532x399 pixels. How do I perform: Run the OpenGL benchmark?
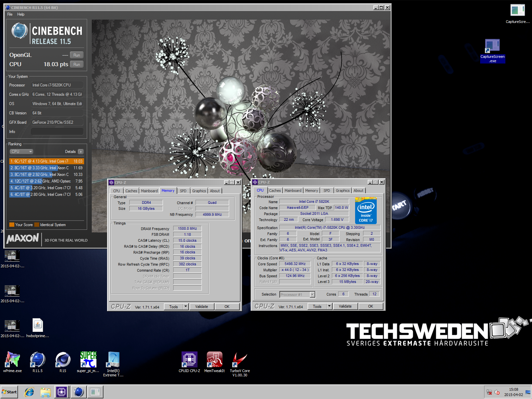click(77, 55)
